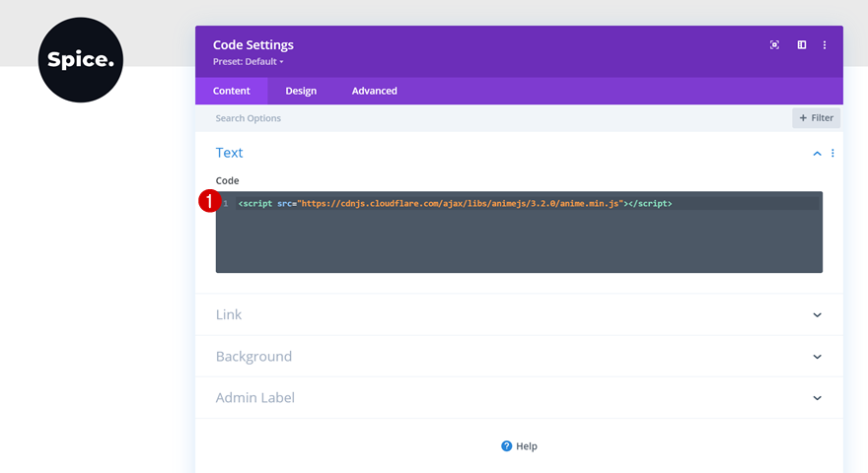Image resolution: width=868 pixels, height=473 pixels.
Task: Switch to the Design tab
Action: click(301, 92)
